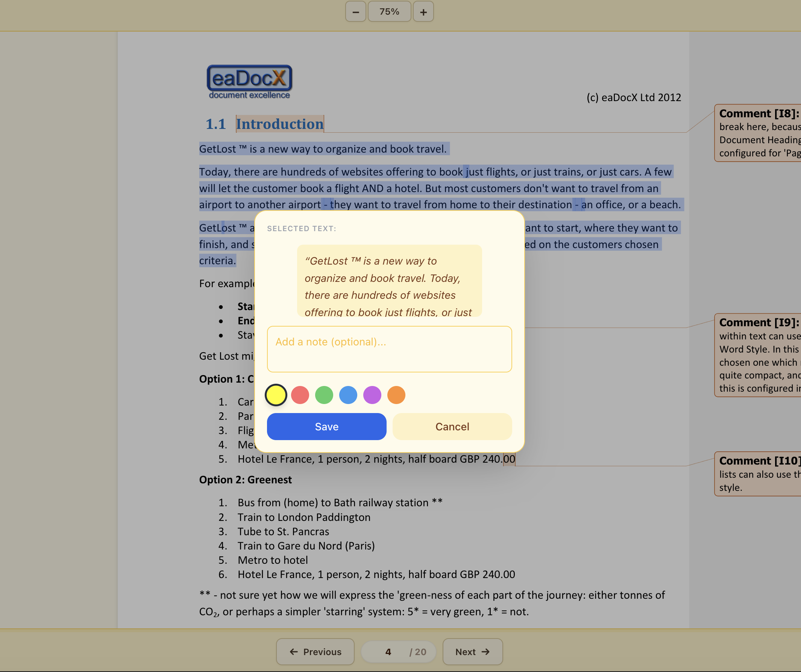
Task: Select the yellow highlight color
Action: 276,395
